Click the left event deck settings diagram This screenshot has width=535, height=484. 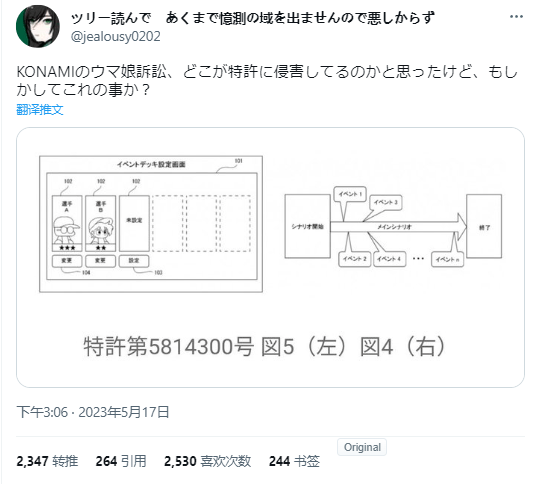[151, 224]
